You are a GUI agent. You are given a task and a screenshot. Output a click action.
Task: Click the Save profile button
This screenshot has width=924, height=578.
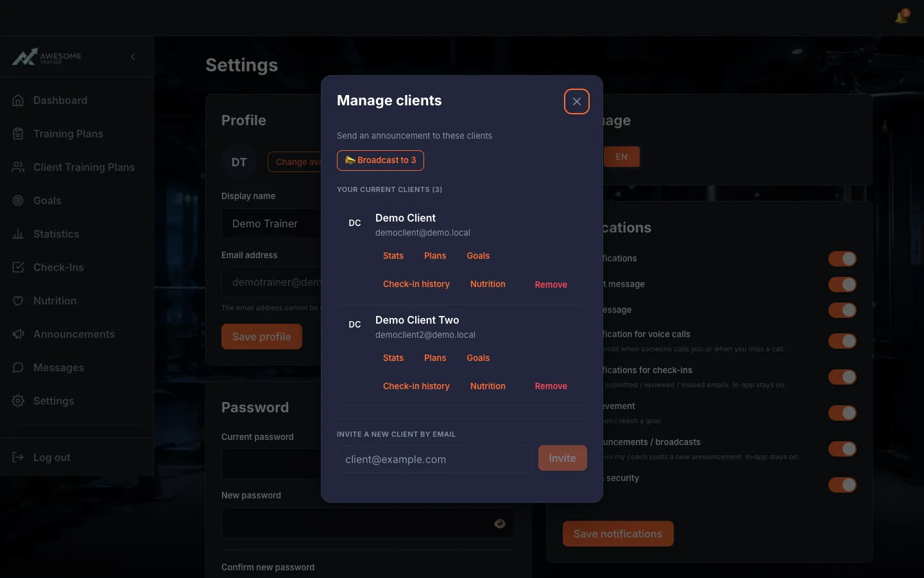[x=262, y=337]
